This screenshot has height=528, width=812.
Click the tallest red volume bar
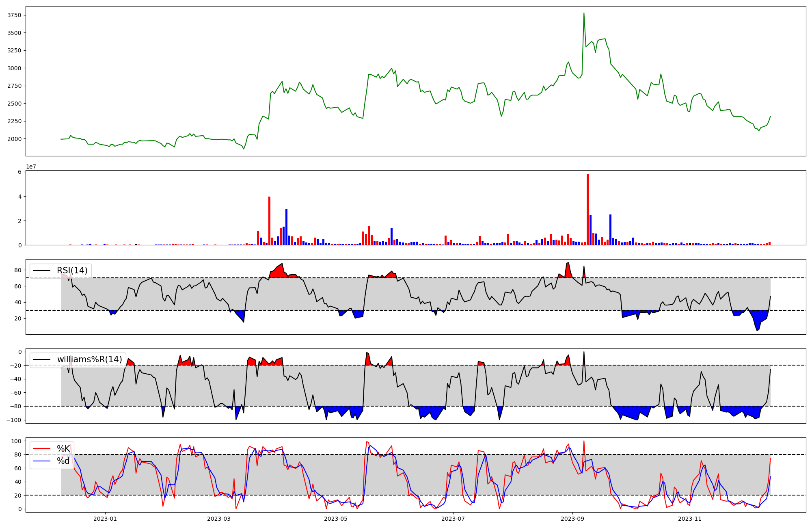coord(587,210)
